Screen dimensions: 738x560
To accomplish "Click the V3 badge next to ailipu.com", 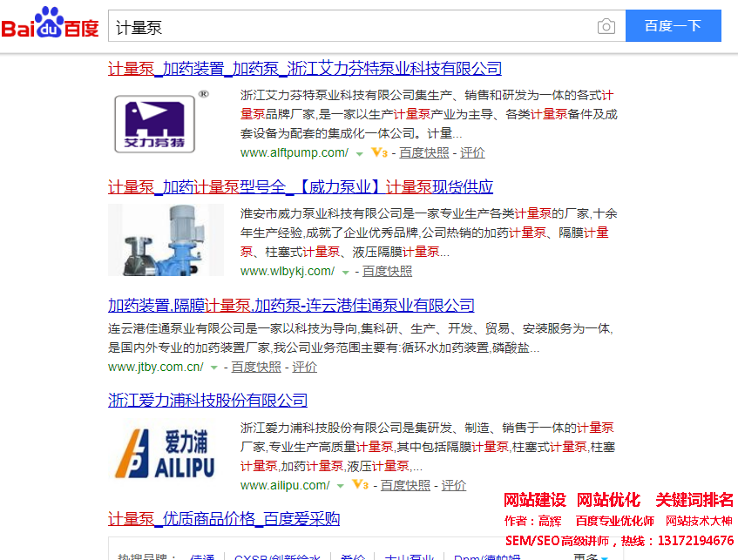I will pyautogui.click(x=360, y=485).
